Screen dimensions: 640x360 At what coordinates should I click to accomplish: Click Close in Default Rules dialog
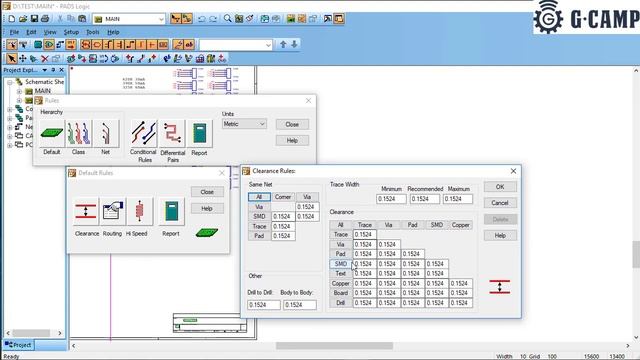[x=207, y=192]
